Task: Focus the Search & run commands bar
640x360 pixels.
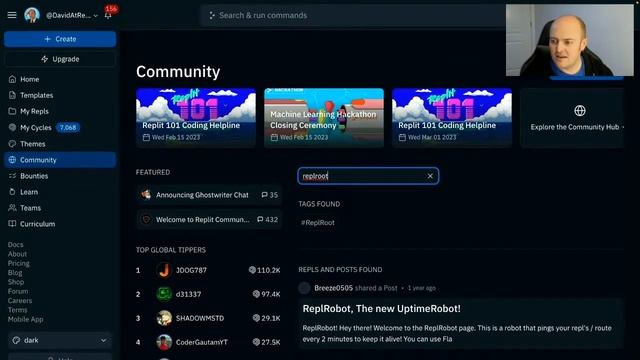Action: (353, 16)
